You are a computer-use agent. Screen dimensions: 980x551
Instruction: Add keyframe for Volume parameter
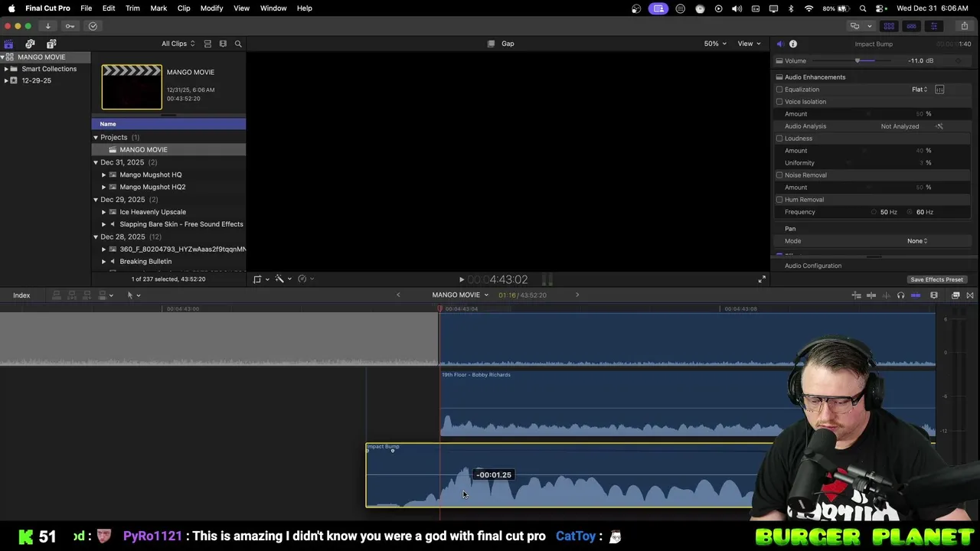(958, 60)
